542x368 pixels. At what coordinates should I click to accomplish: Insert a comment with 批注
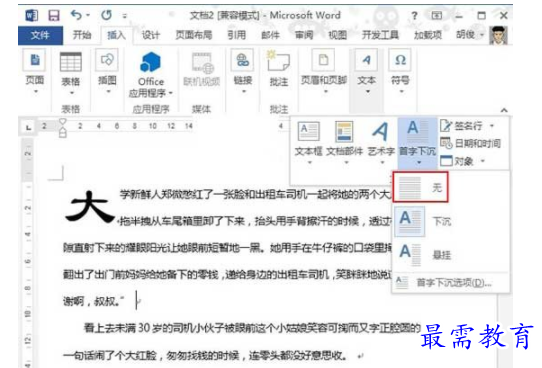(279, 68)
